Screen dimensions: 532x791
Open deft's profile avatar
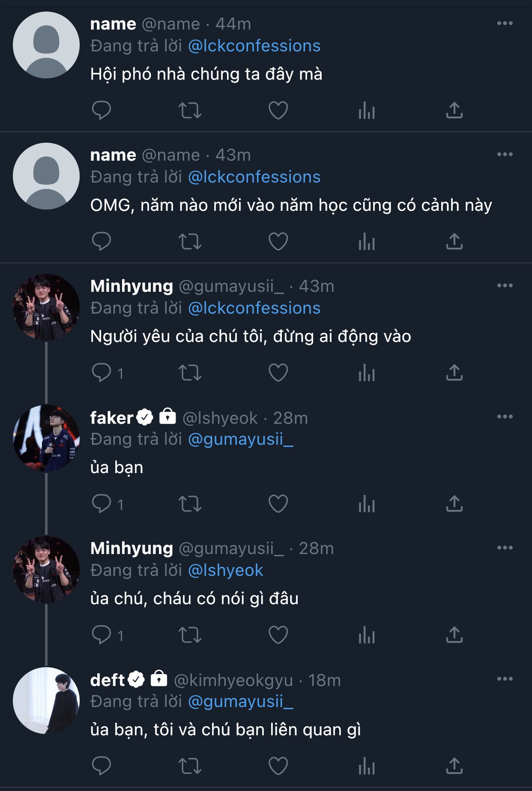click(46, 700)
